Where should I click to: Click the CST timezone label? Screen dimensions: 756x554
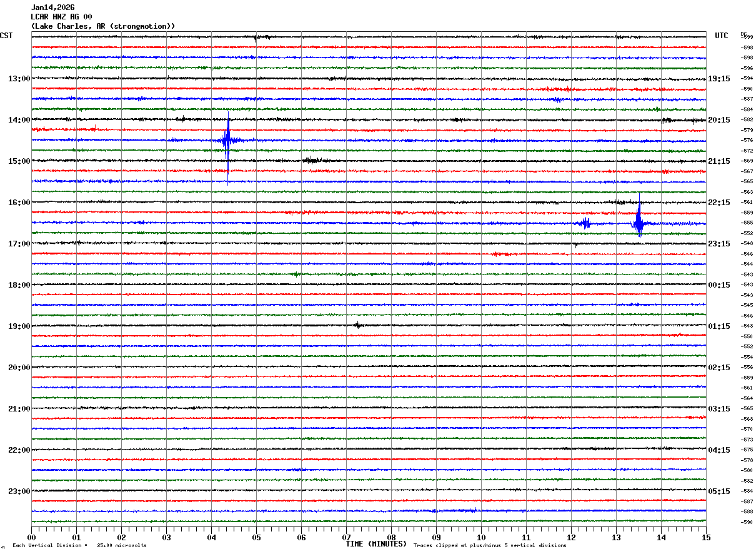(x=6, y=36)
